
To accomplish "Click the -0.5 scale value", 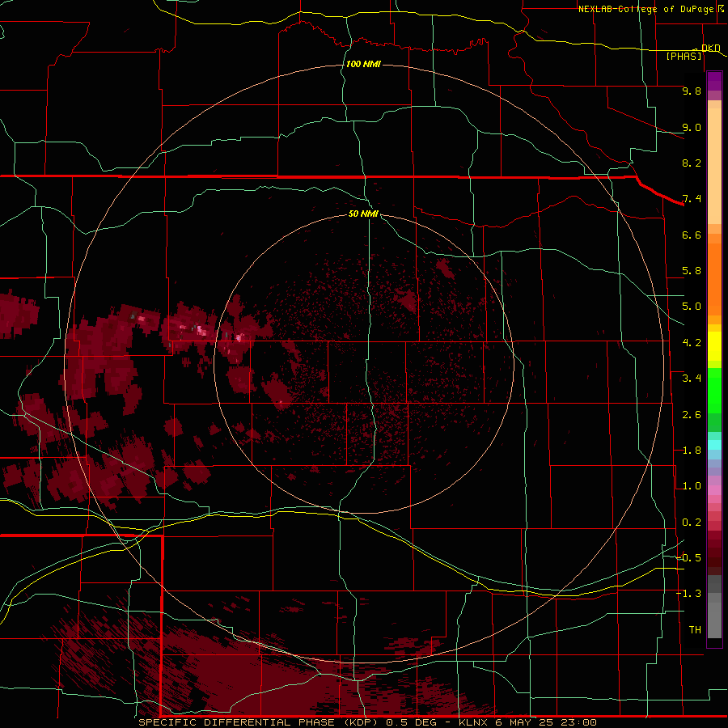I will point(689,558).
